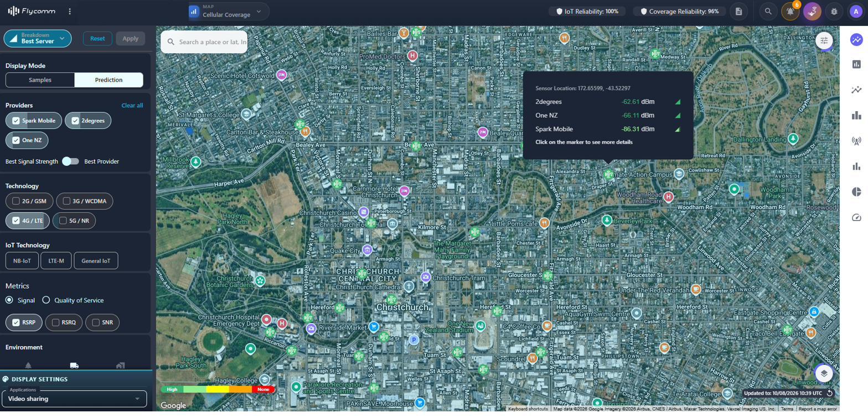
Task: Open the document report icon in top bar
Action: pyautogui.click(x=738, y=11)
